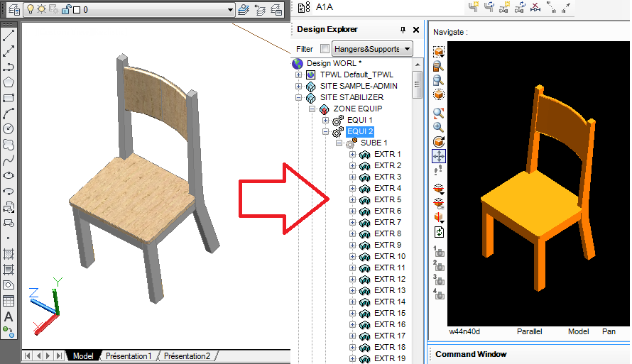
Task: Select the Hatch tool
Action: coord(9,254)
